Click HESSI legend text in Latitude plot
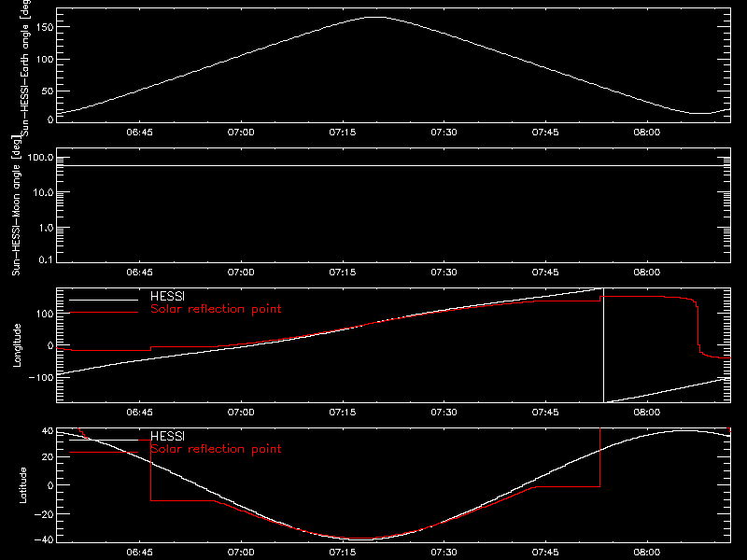The image size is (747, 560). pos(167,436)
